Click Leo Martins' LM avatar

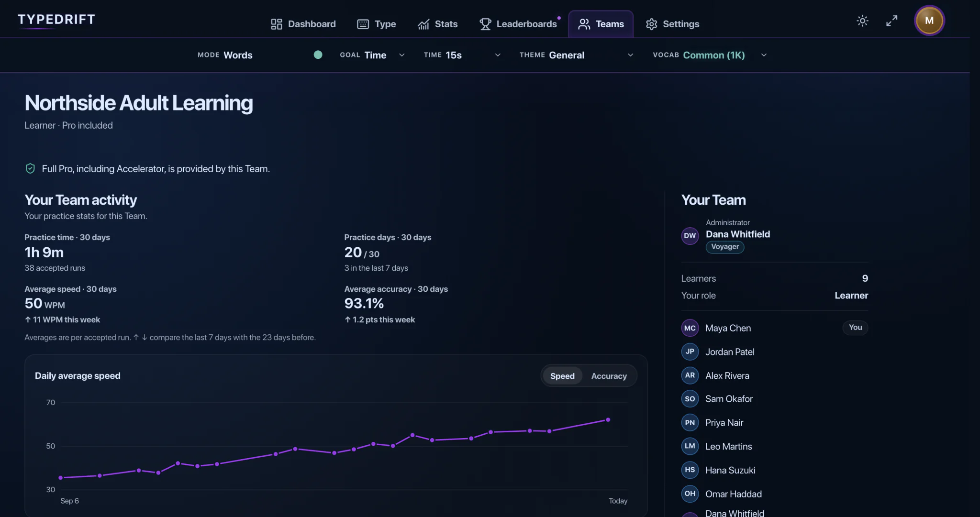click(690, 446)
